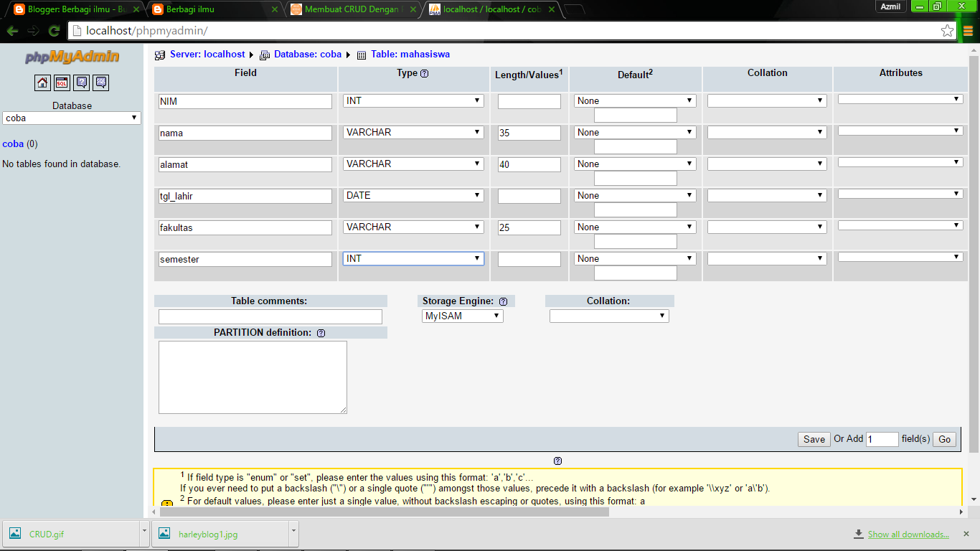Open help icon beside PARTITION definition

pos(321,333)
